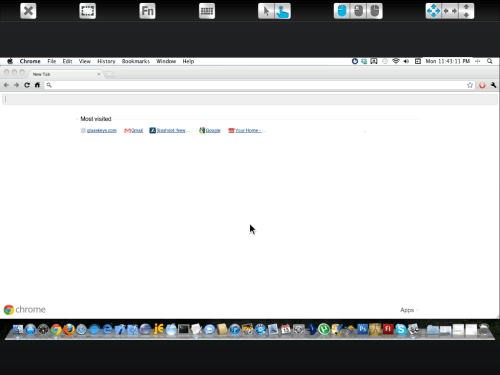Viewport: 500px width, 375px height.
Task: Enable four-way pan mode
Action: 433,11
